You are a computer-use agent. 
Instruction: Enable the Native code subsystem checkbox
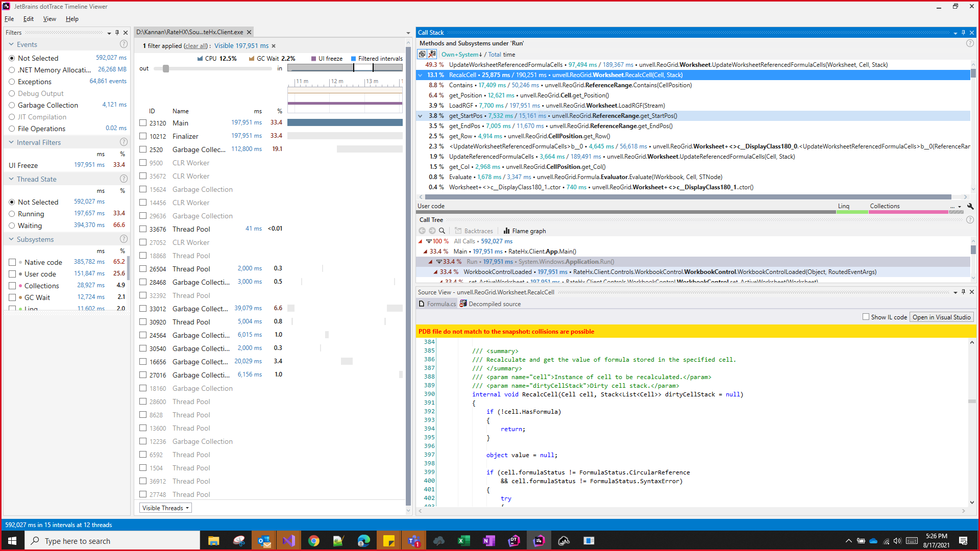click(x=12, y=262)
